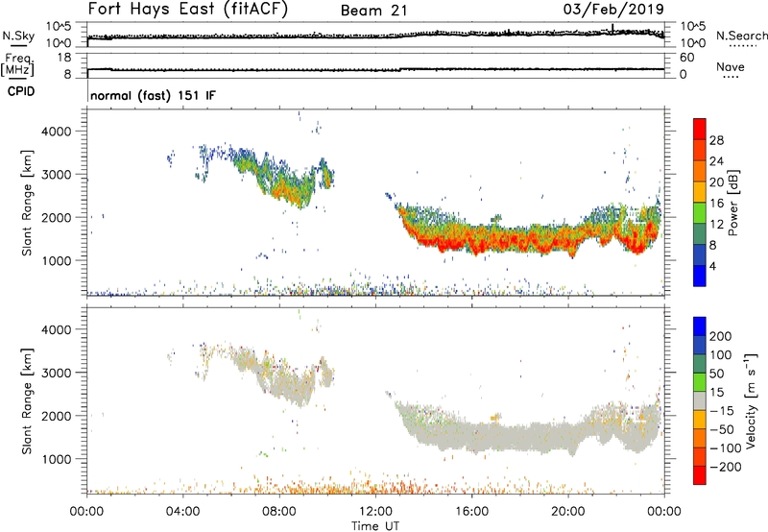Screen dimensions: 768x532
Task: Click the date "03/Feb/2019"
Action: (613, 10)
